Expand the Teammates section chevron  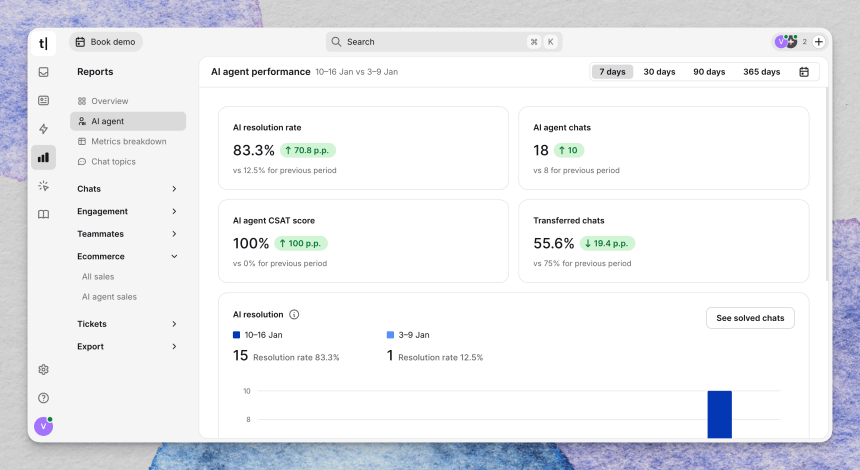coord(174,234)
